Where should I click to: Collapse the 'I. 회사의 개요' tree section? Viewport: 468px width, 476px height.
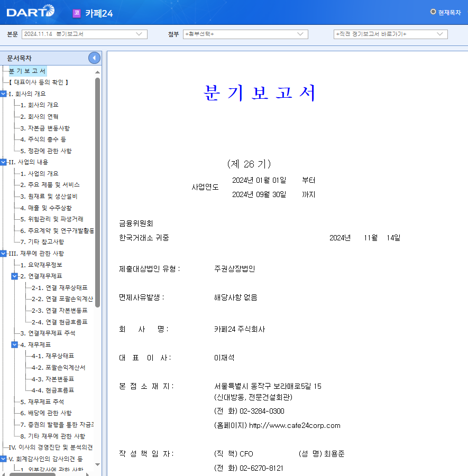point(4,94)
